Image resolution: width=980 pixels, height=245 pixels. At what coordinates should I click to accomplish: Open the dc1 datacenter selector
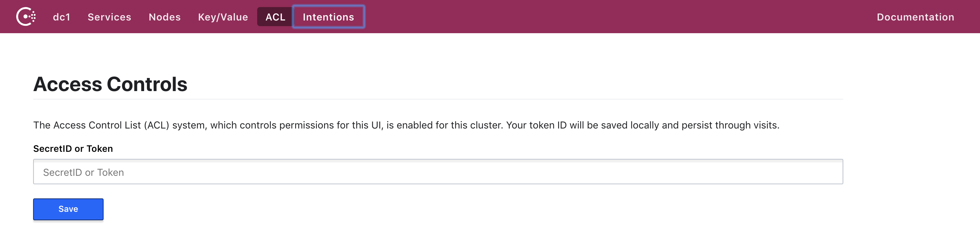[62, 17]
